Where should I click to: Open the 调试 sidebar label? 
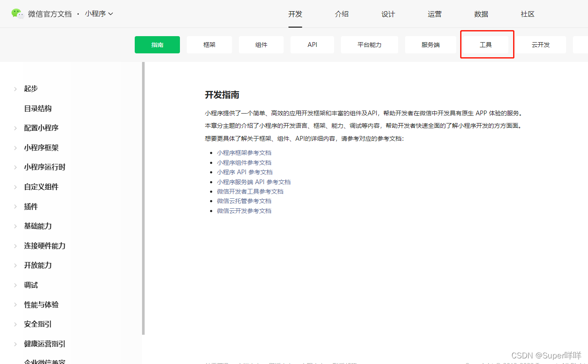click(x=31, y=285)
